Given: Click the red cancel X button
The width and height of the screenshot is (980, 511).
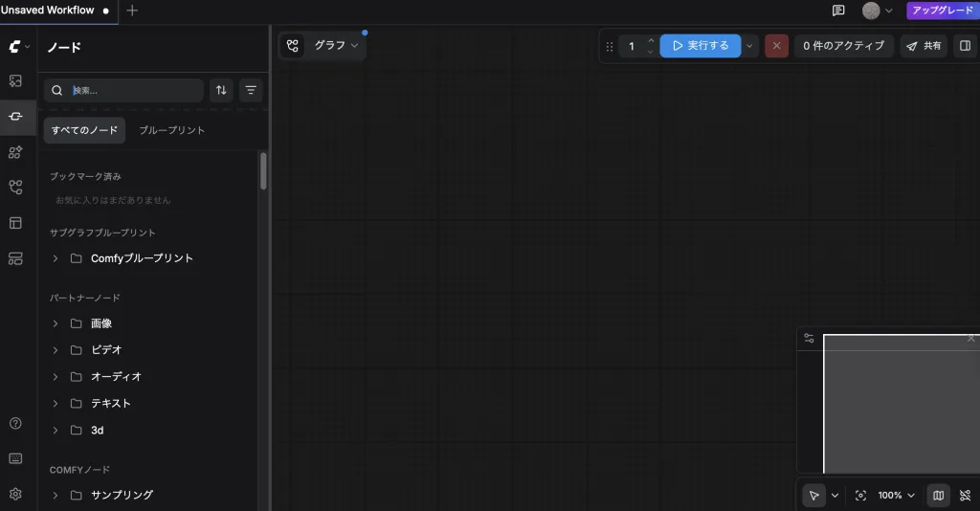Looking at the screenshot, I should 776,46.
